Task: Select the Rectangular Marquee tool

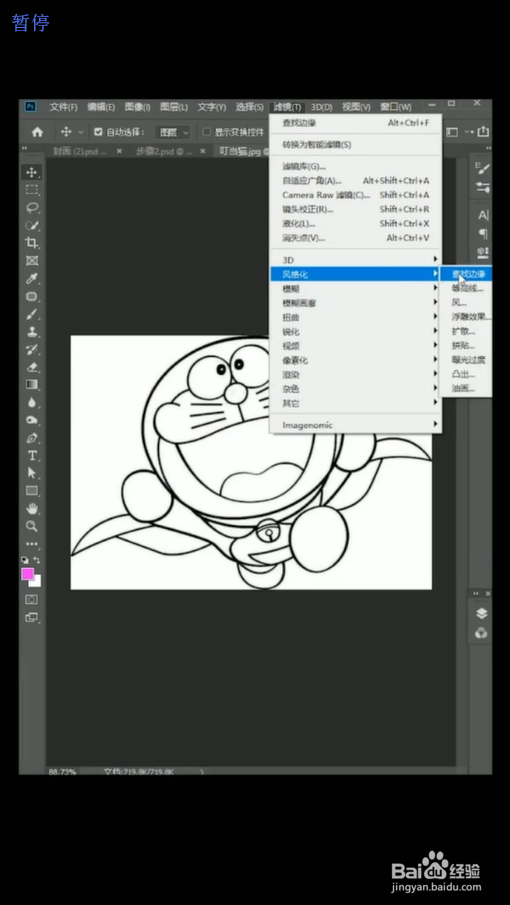Action: click(x=32, y=190)
